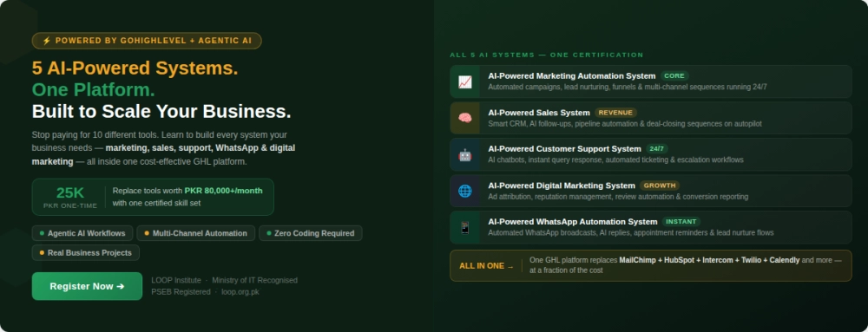Viewport: 868px width, 332px height.
Task: Click the Smart CRM, AI follow-ups description
Action: click(625, 124)
